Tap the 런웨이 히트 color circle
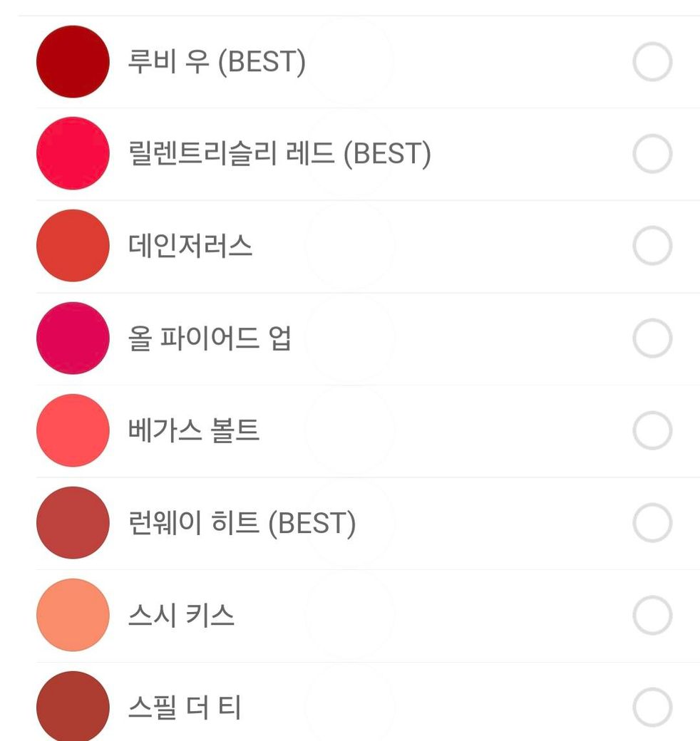 point(73,523)
